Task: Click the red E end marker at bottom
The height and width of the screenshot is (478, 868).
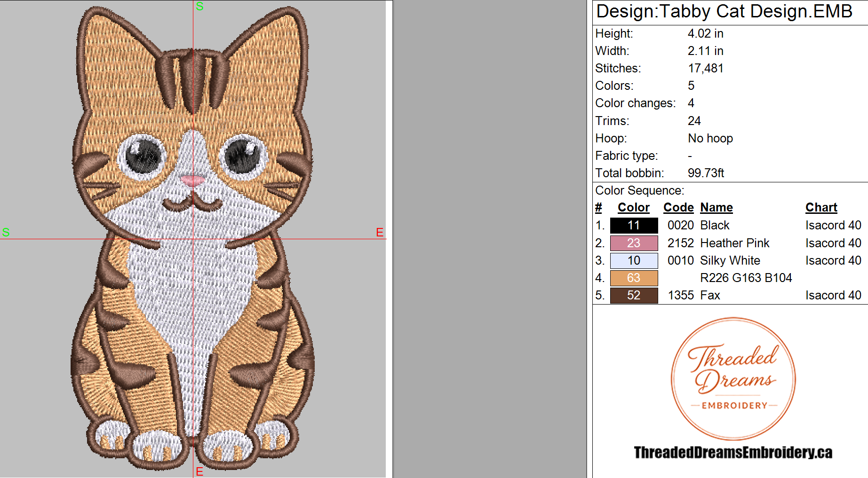Action: pos(199,471)
